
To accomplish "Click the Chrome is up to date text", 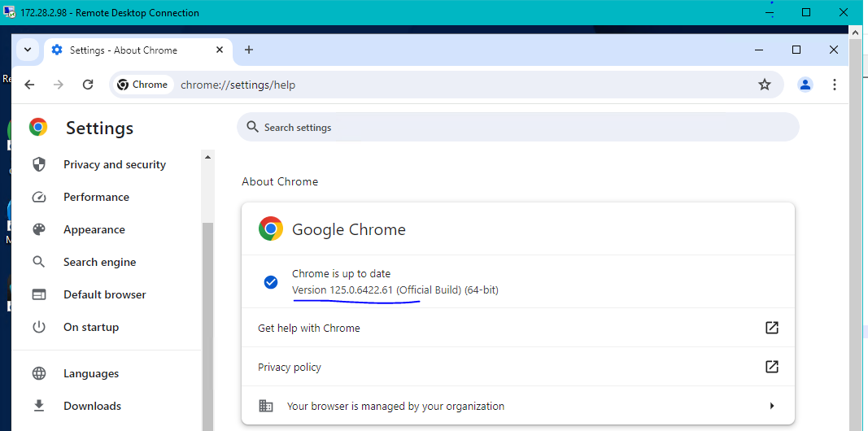I will coord(341,274).
